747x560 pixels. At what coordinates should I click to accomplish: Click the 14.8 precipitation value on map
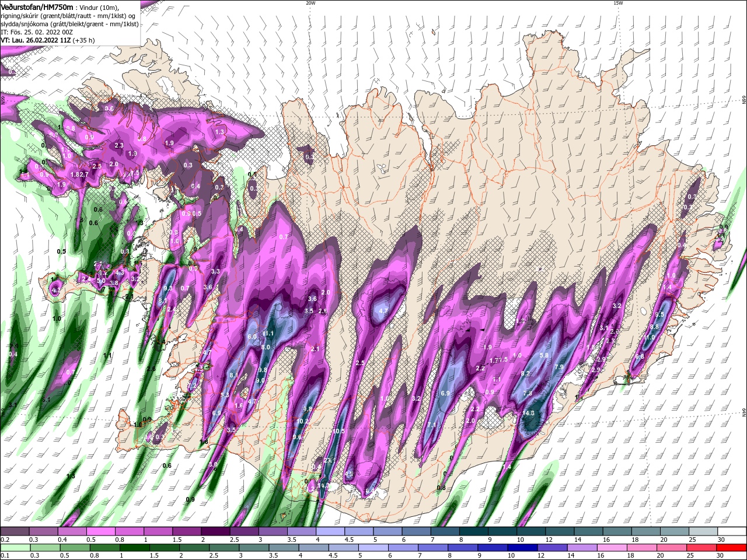click(x=529, y=412)
